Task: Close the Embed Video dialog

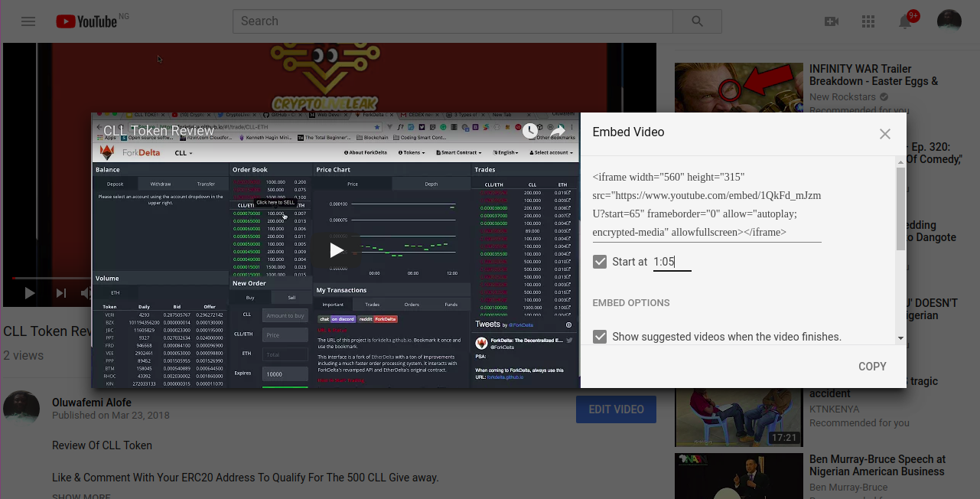Action: [885, 134]
